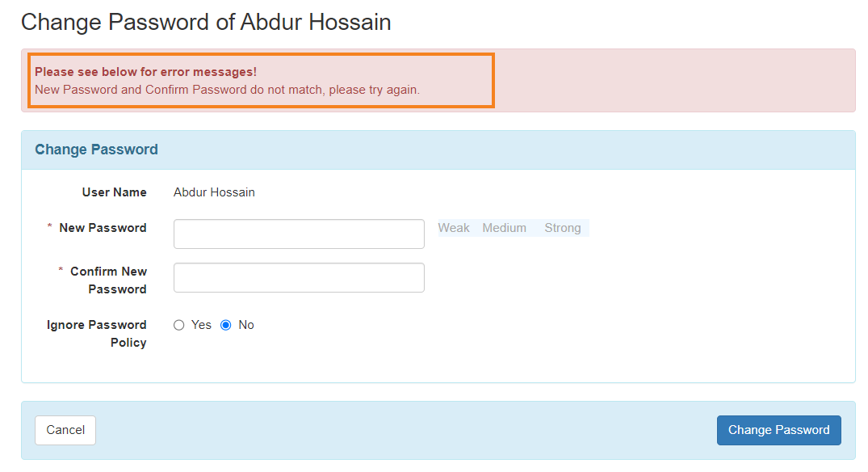Click the Strong strength indicator
Viewport: 868px width, 472px height.
coord(563,228)
